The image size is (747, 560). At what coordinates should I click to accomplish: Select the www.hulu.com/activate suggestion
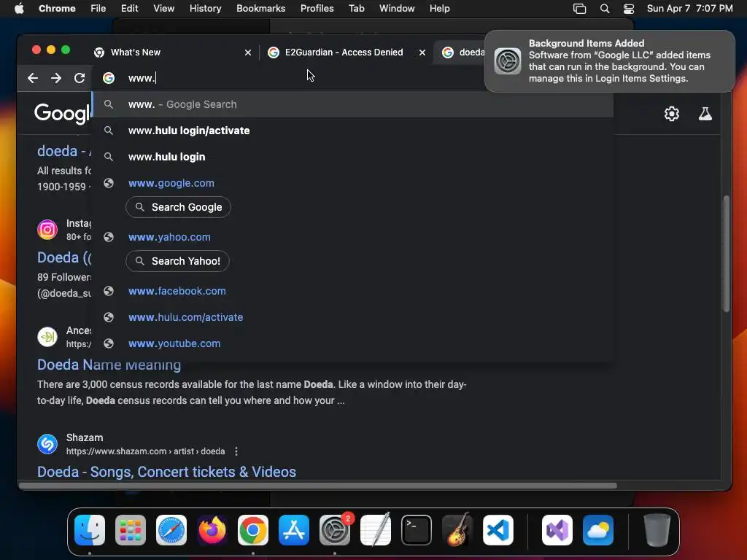pos(352,317)
